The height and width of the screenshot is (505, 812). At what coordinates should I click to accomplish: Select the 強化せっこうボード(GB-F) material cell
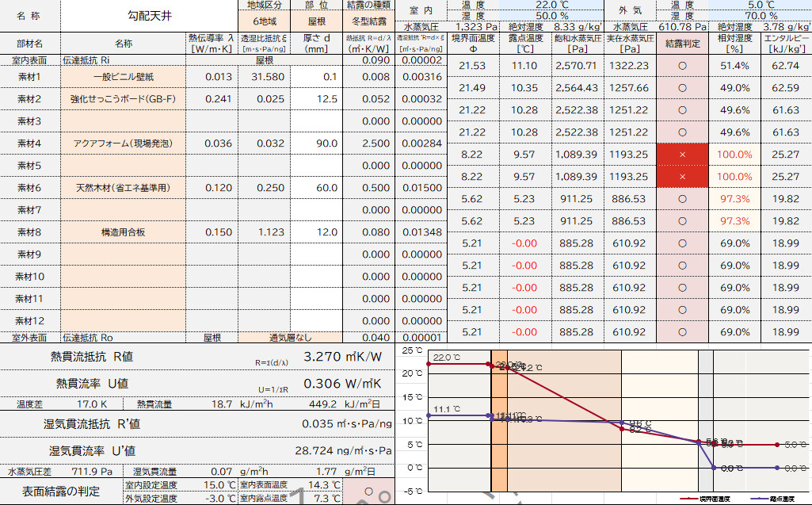(123, 99)
